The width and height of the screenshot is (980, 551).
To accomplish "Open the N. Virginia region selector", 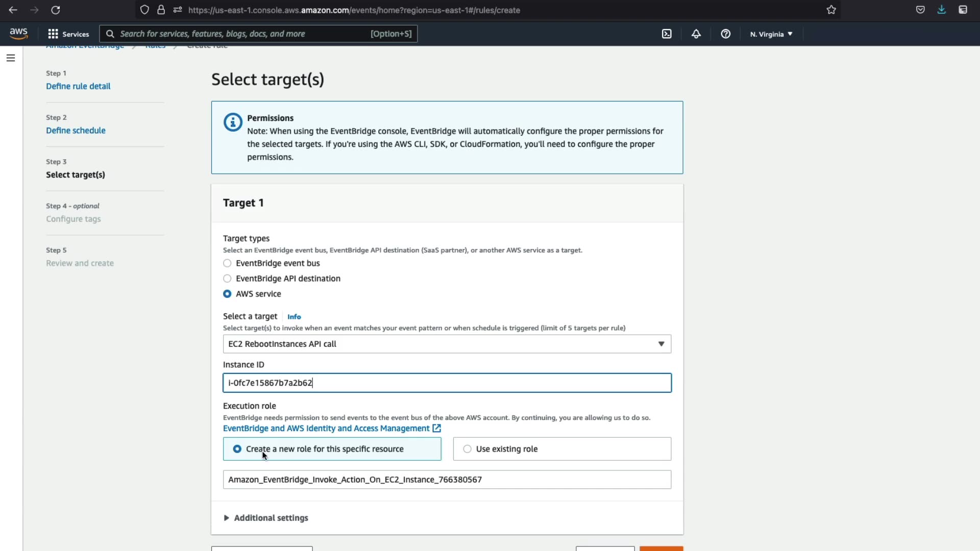I will (771, 34).
